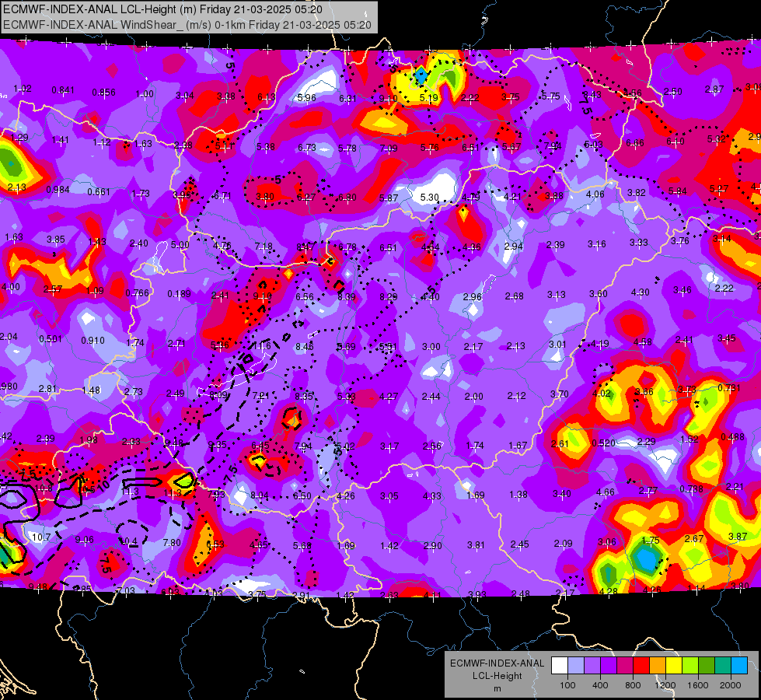Click the legend label '800'
This screenshot has width=761, height=700.
[633, 685]
